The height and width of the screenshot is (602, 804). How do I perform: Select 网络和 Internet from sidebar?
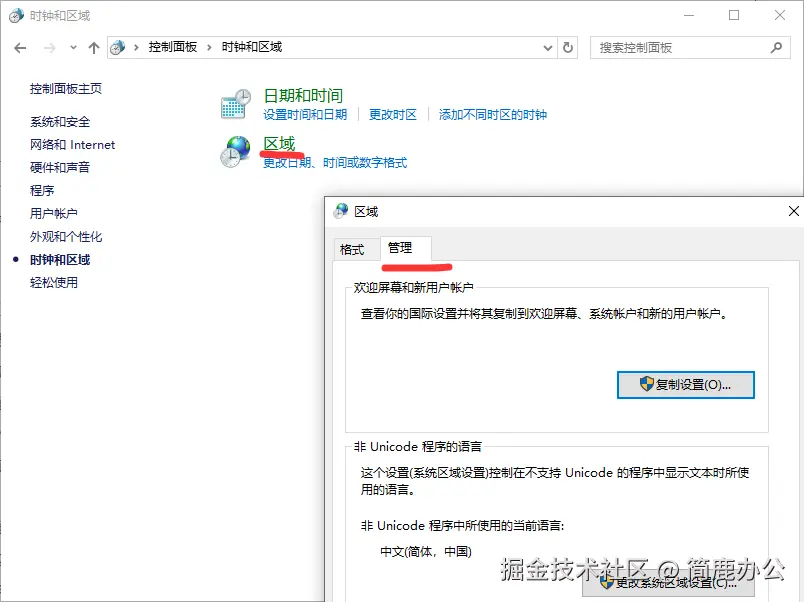coord(71,143)
